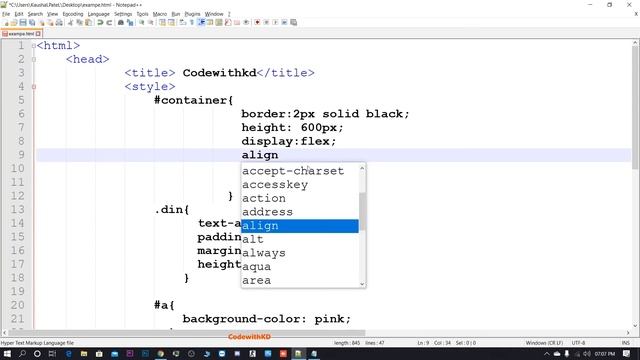Choose 'aqua' in the autocomplete list
The height and width of the screenshot is (360, 640).
tap(300, 267)
